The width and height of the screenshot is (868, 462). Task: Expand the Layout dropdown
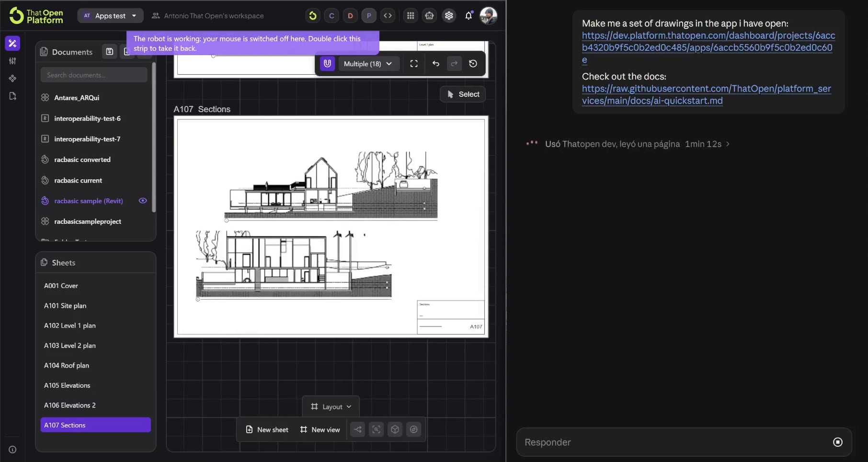click(x=331, y=406)
